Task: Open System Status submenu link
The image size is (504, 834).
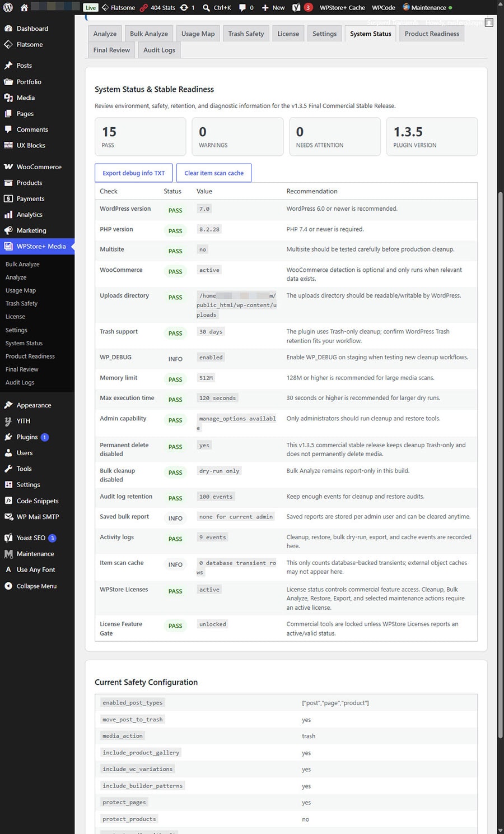Action: (x=24, y=343)
